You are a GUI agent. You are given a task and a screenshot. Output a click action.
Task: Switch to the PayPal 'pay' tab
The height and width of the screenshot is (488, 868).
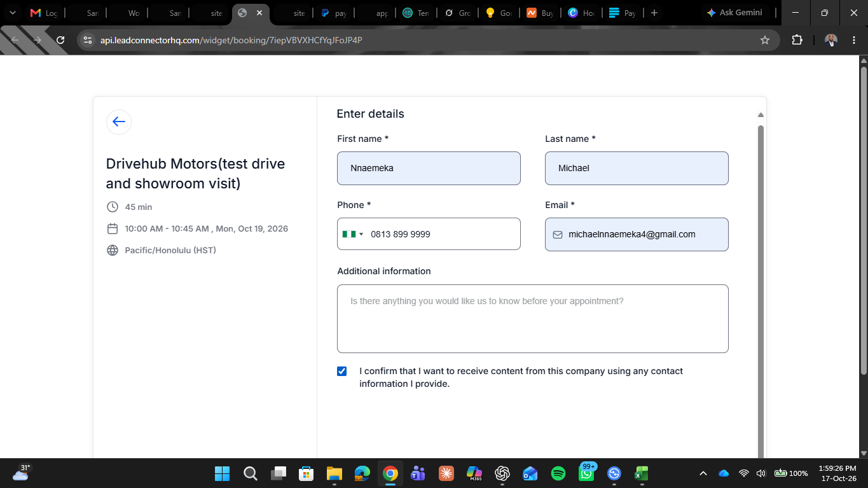coord(334,13)
